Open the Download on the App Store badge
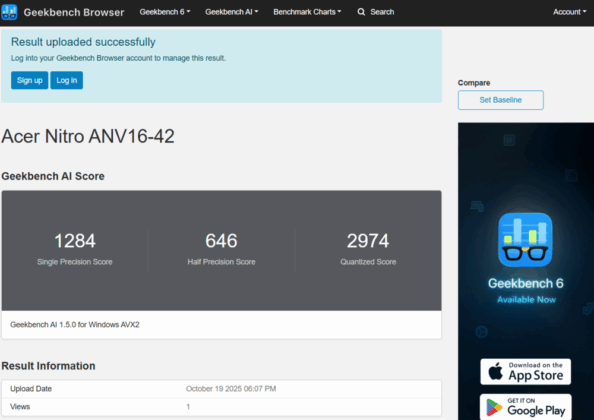 [525, 372]
